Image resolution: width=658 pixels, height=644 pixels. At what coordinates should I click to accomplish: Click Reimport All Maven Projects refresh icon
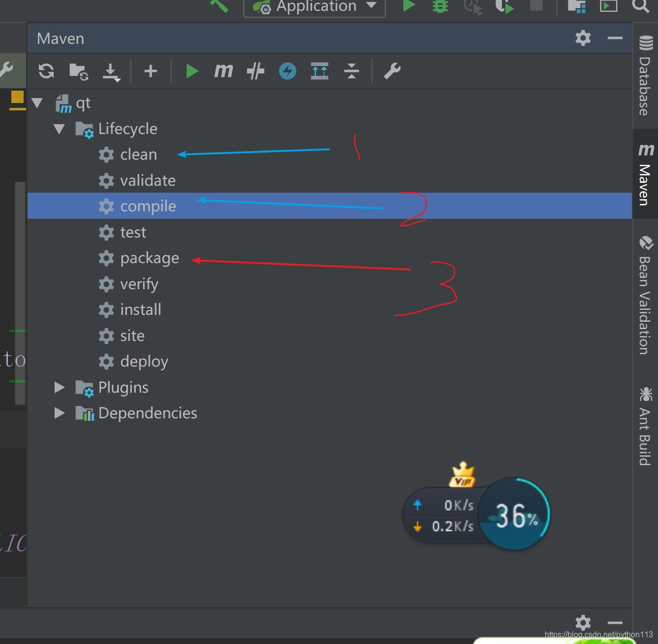tap(46, 71)
